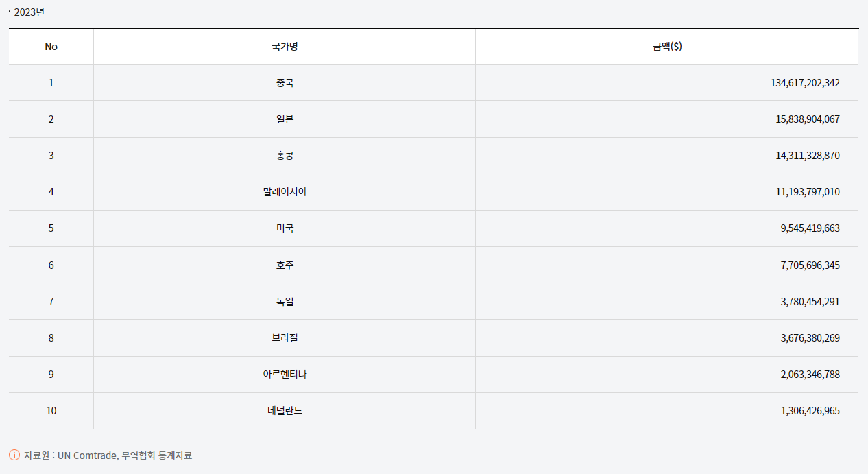Viewport: 868px width, 474px height.
Task: Select the 일본 country cell
Action: (x=285, y=119)
